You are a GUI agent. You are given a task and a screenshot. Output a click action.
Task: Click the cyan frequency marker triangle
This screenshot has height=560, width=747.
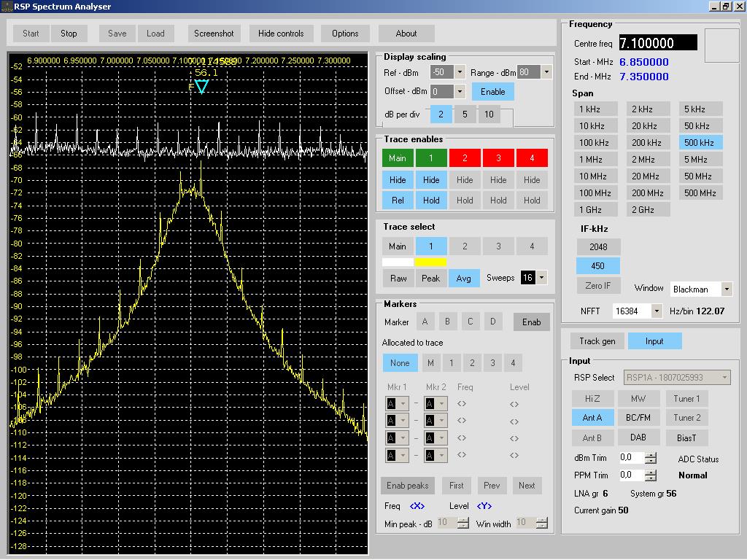click(x=201, y=87)
